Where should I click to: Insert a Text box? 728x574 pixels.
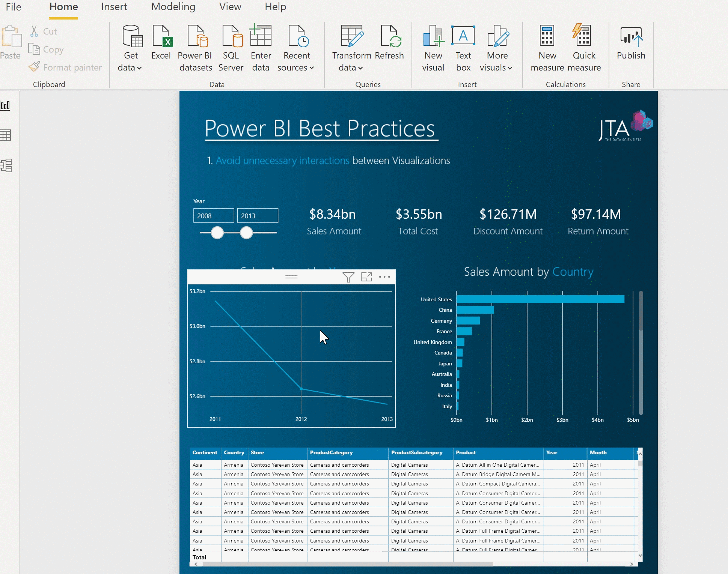tap(463, 48)
